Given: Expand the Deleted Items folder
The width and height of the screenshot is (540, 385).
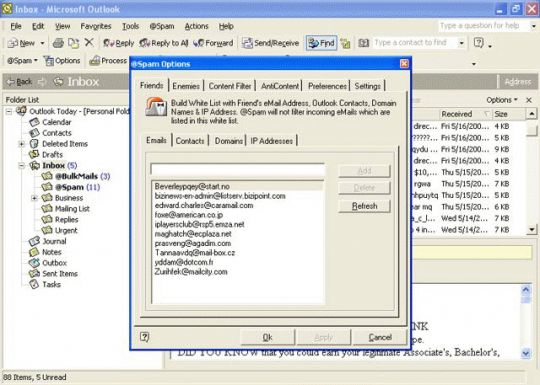Looking at the screenshot, I should 22,144.
